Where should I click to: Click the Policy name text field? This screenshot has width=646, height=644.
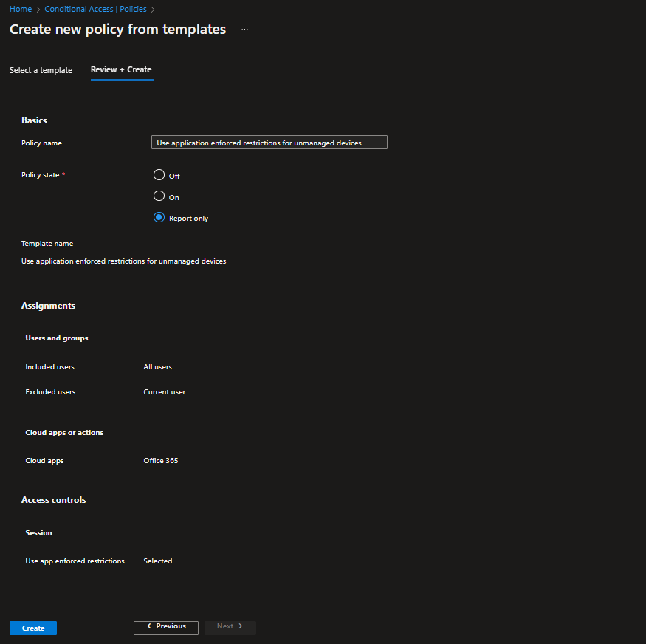click(x=269, y=143)
